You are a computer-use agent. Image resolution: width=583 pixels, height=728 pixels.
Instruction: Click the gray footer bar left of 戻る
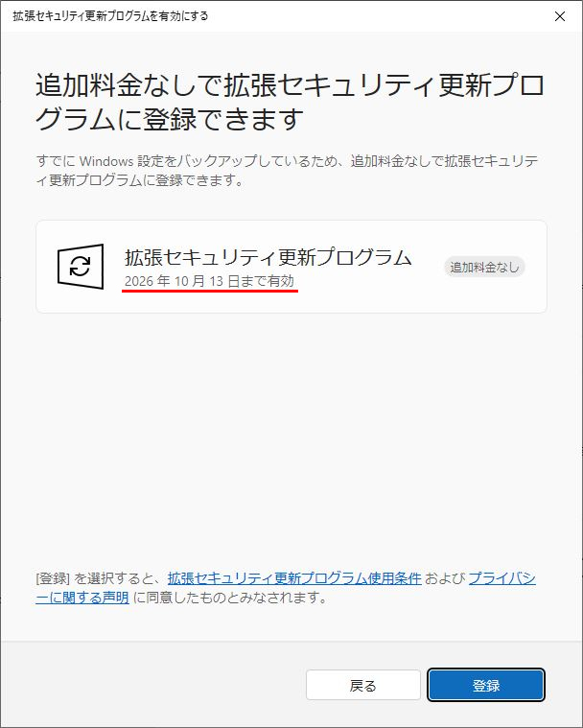[x=153, y=685]
